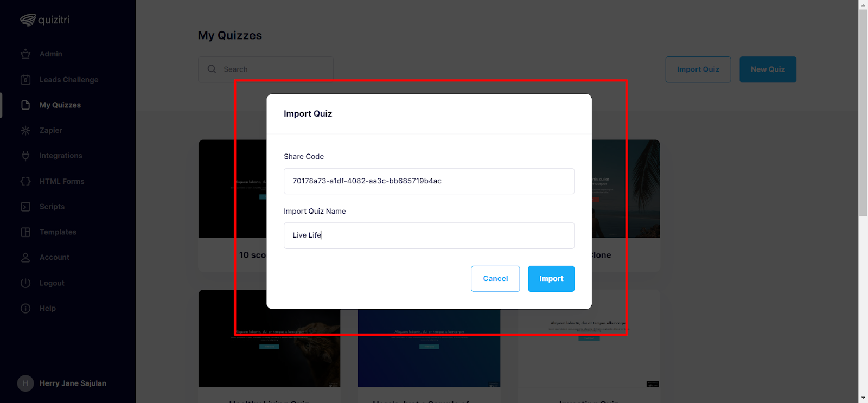Click the Share Code input field
The width and height of the screenshot is (868, 403).
tap(429, 181)
